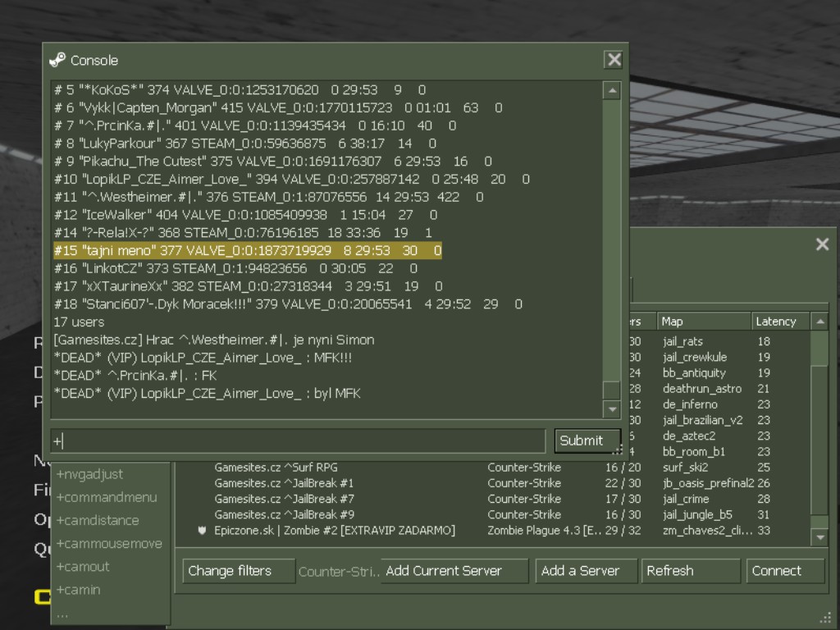Focus the console command input field
Image resolution: width=840 pixels, height=630 pixels.
(x=298, y=441)
